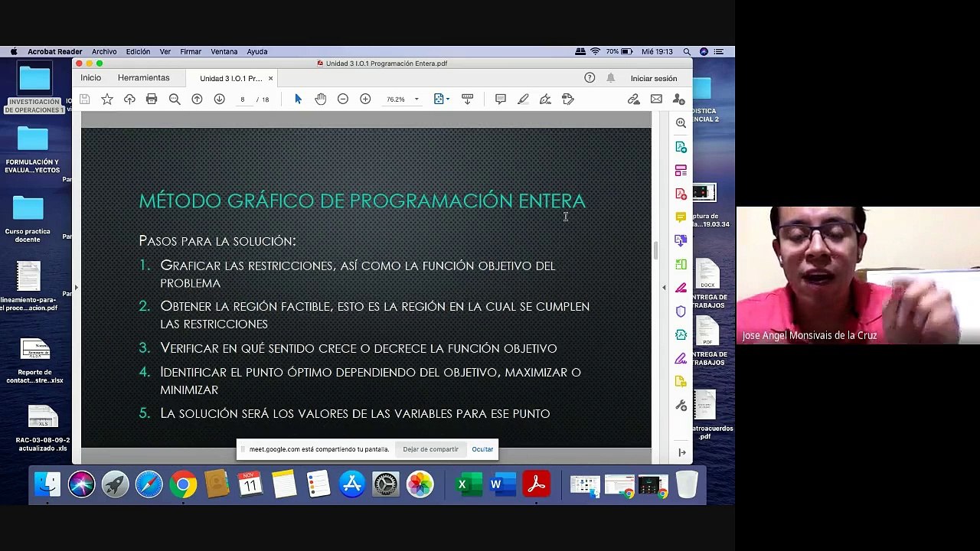This screenshot has height=551, width=980.
Task: Open Google Chrome from the dock
Action: point(183,484)
